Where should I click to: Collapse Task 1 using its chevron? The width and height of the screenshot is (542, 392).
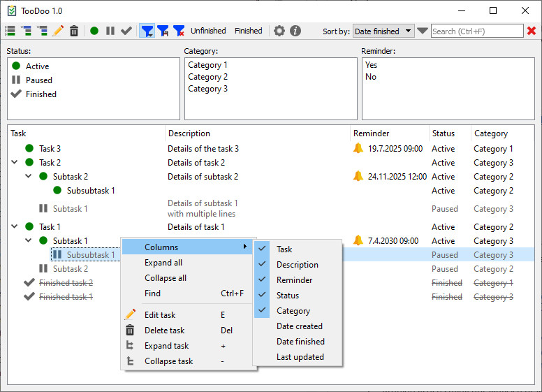(15, 226)
